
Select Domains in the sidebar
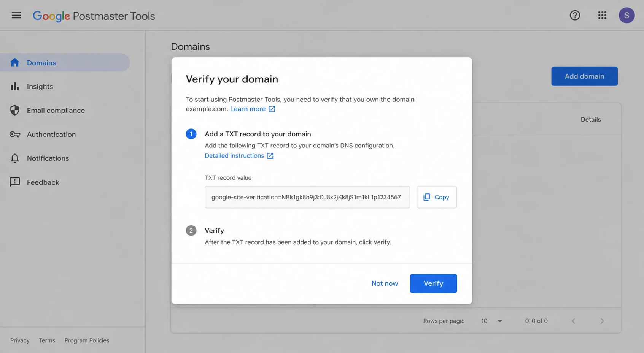pyautogui.click(x=65, y=63)
